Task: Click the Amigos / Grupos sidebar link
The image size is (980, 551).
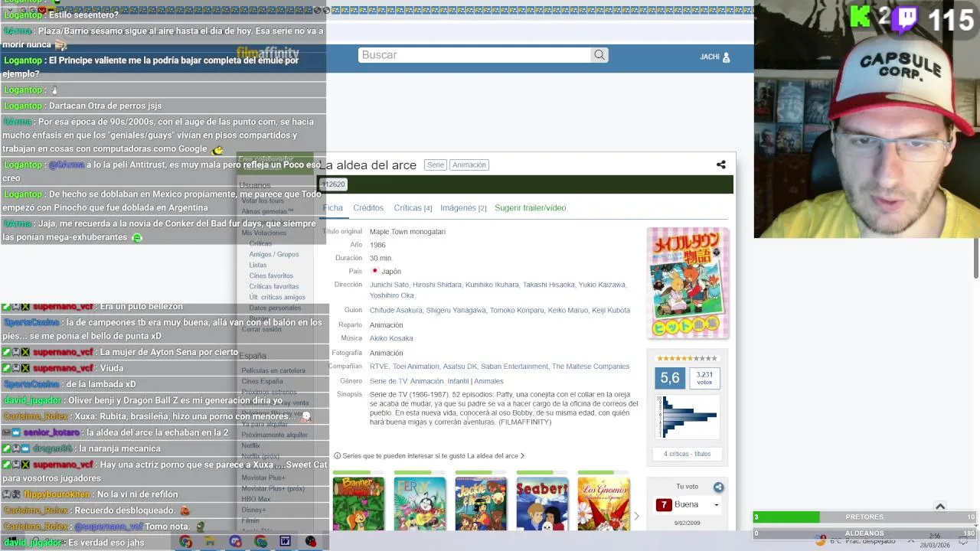Action: pyautogui.click(x=273, y=254)
